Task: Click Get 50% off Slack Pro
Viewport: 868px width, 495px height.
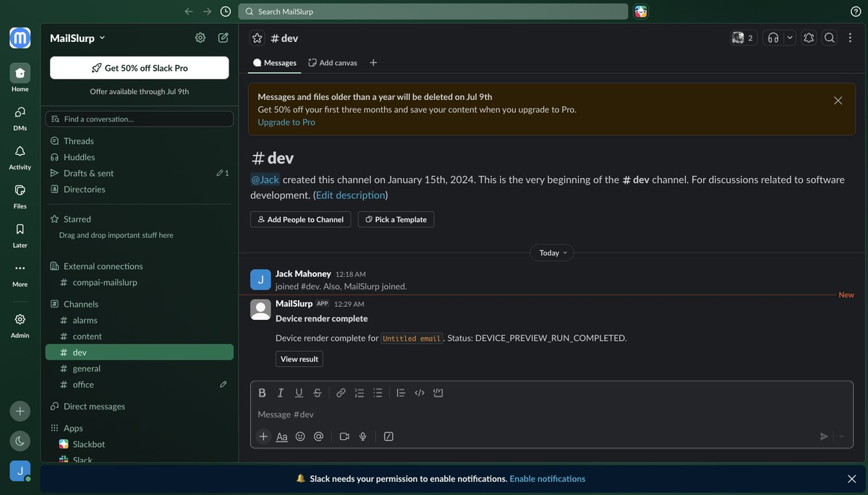Action: click(x=140, y=67)
